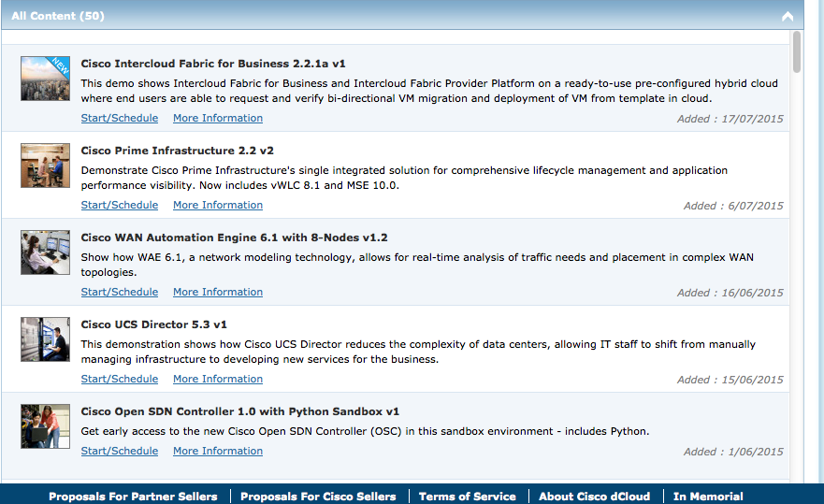824x504 pixels.
Task: Open Proposals For Cisco Sellers
Action: pyautogui.click(x=318, y=497)
